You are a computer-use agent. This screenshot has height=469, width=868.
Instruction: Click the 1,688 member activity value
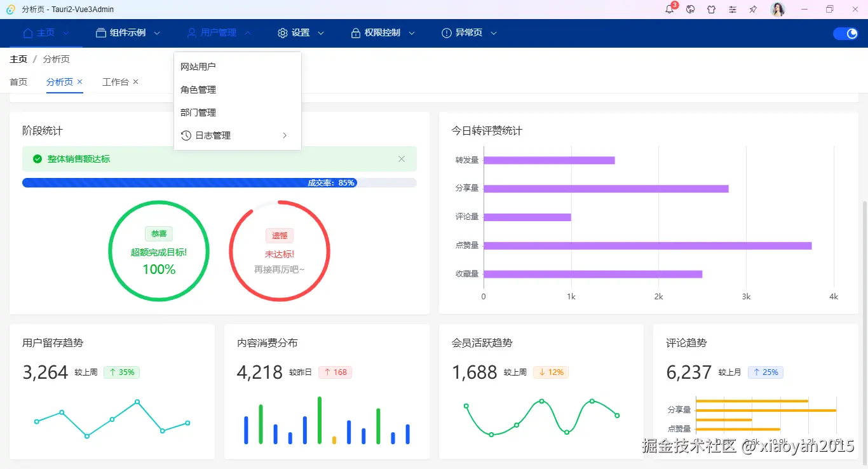click(475, 372)
